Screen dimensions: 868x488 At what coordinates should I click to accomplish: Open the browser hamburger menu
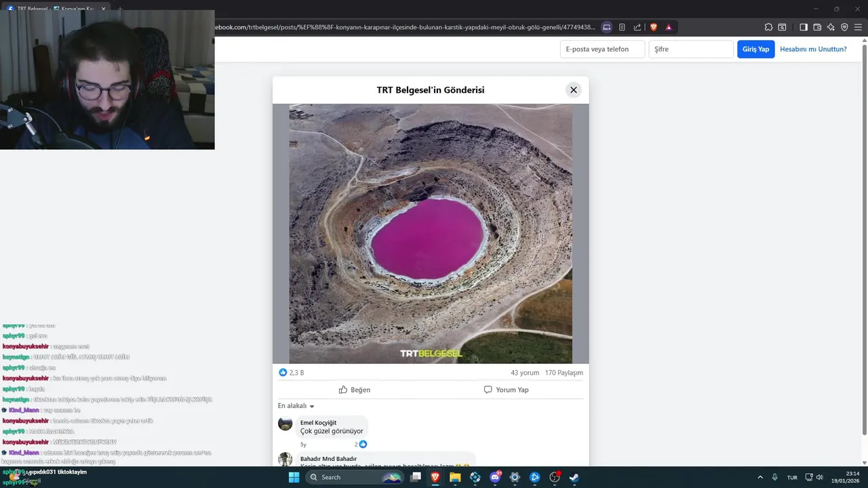tap(858, 27)
